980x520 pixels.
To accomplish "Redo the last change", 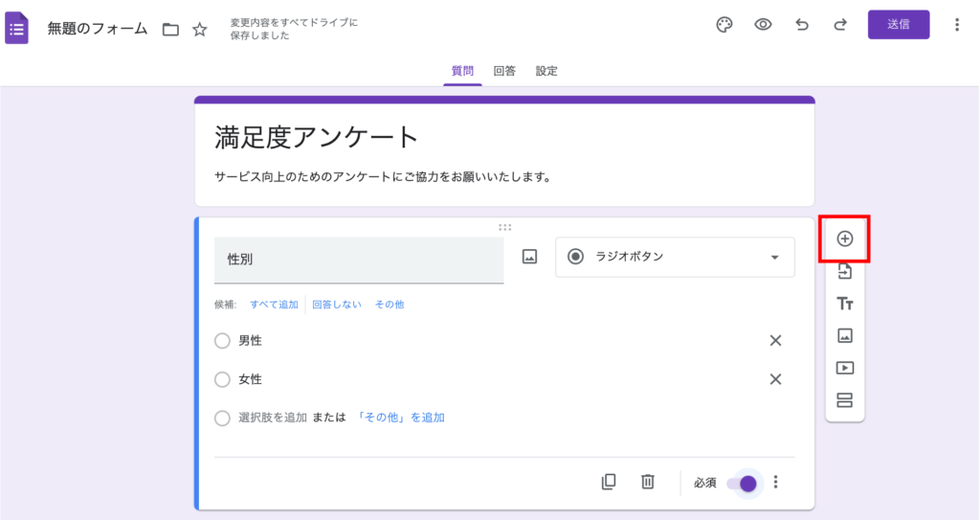I will click(840, 25).
